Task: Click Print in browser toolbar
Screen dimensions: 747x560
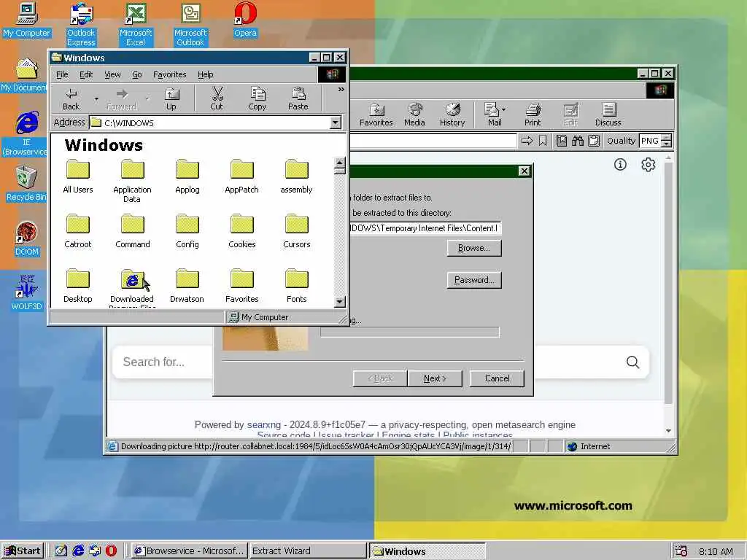Action: 533,114
